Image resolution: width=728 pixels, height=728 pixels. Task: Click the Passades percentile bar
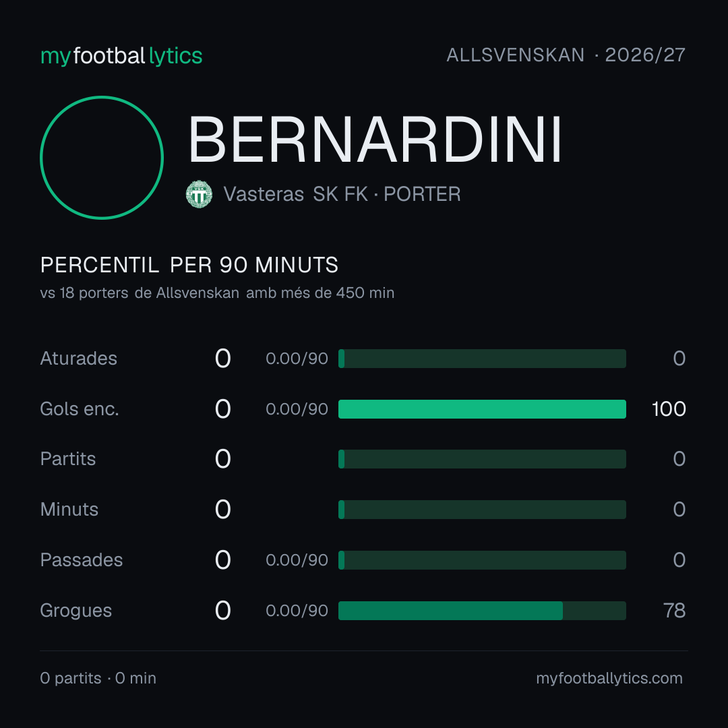pos(482,560)
